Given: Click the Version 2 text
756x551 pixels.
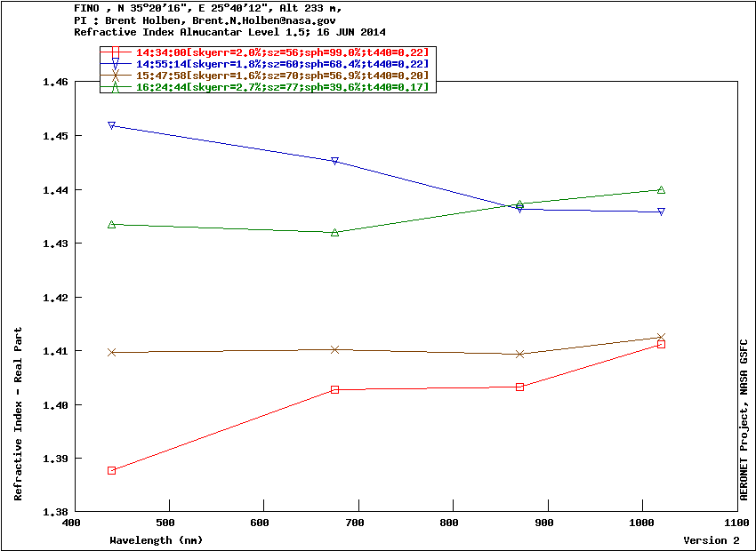Looking at the screenshot, I should click(711, 540).
